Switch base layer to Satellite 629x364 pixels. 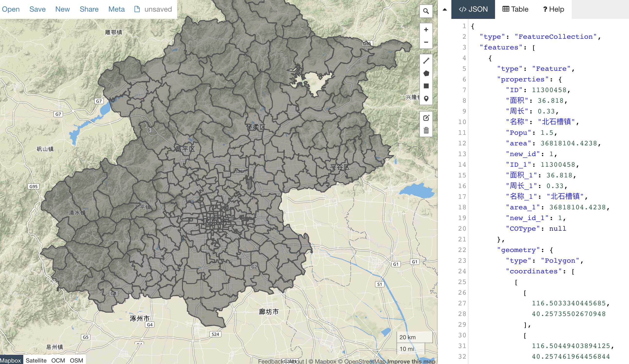pos(36,360)
